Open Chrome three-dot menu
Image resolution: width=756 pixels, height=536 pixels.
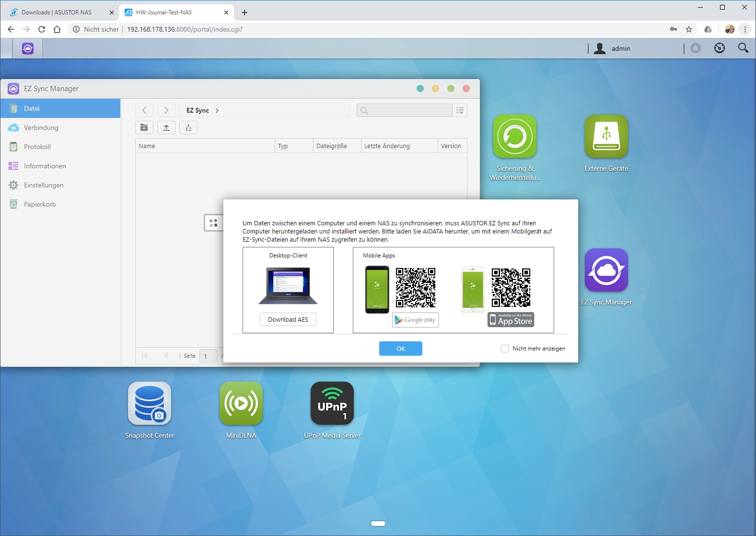tap(745, 29)
